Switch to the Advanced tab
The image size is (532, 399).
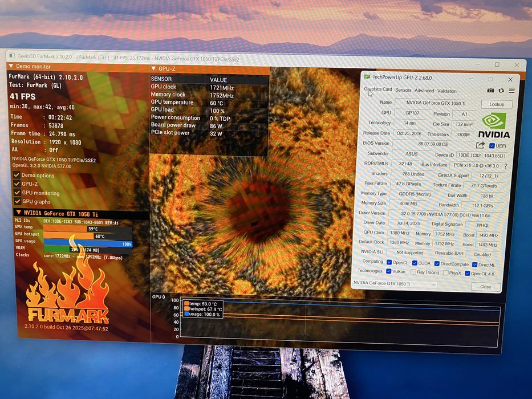click(x=424, y=91)
